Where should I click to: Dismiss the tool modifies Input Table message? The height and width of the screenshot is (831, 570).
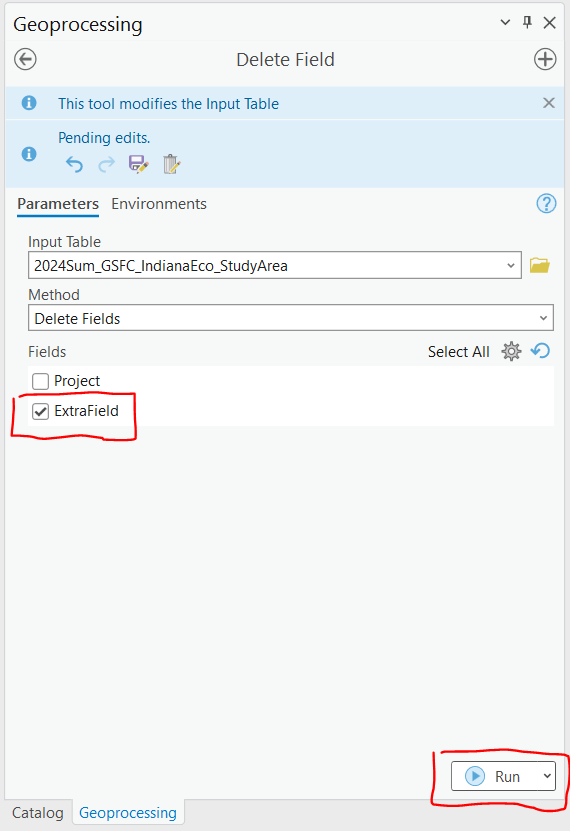[549, 103]
